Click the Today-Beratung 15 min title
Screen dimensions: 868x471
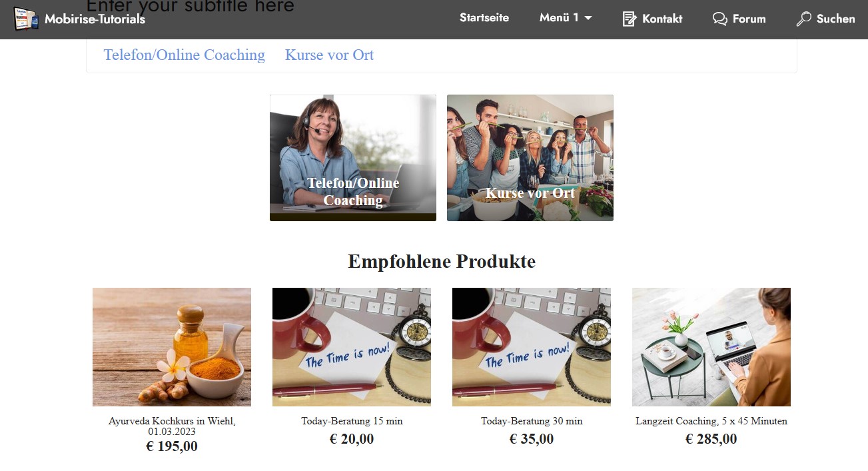click(352, 421)
